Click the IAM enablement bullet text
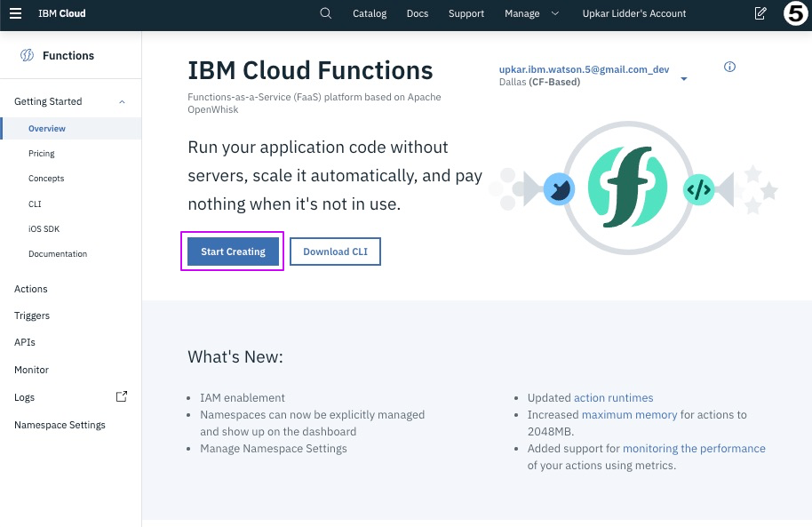This screenshot has width=812, height=527. [243, 397]
